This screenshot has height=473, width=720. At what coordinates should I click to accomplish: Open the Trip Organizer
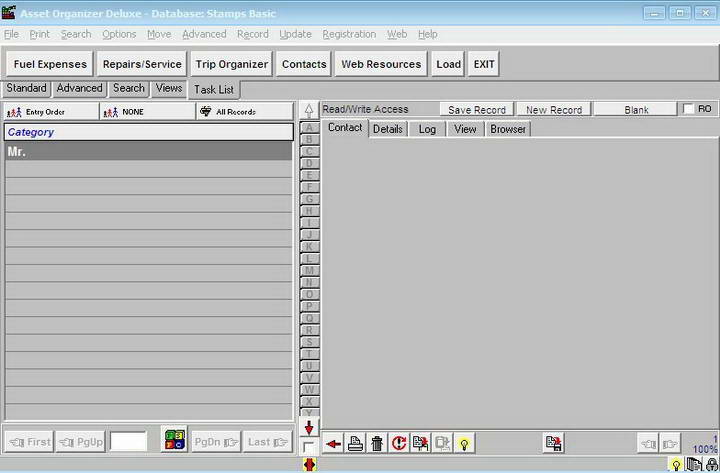[x=232, y=64]
